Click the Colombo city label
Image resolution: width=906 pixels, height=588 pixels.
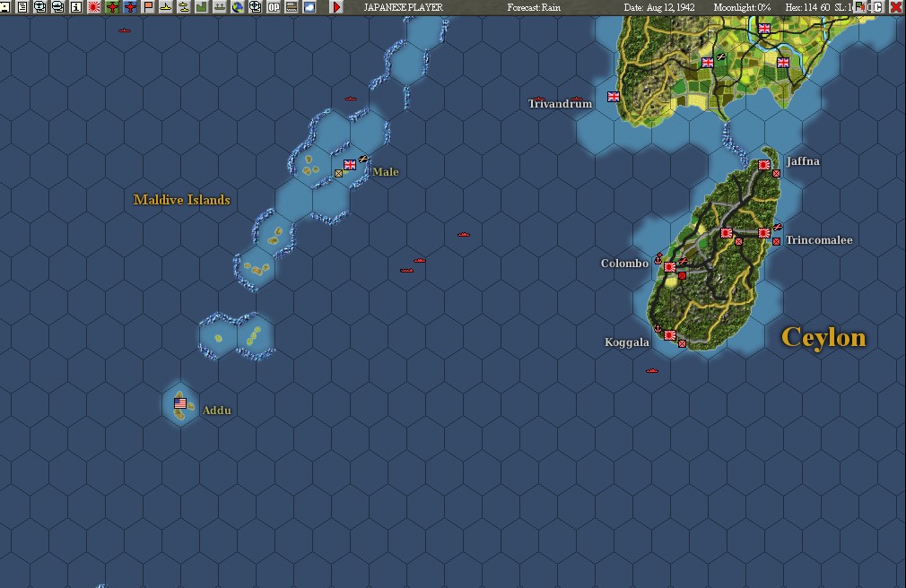624,264
